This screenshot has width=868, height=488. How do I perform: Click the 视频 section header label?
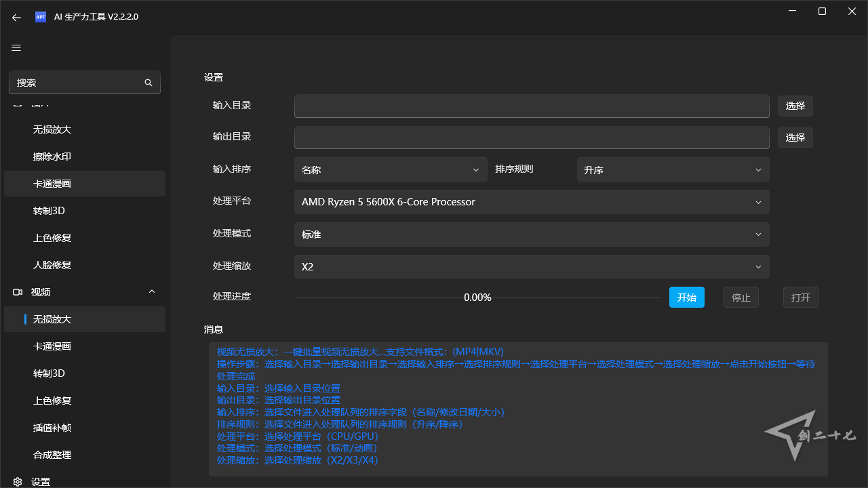pyautogui.click(x=41, y=292)
